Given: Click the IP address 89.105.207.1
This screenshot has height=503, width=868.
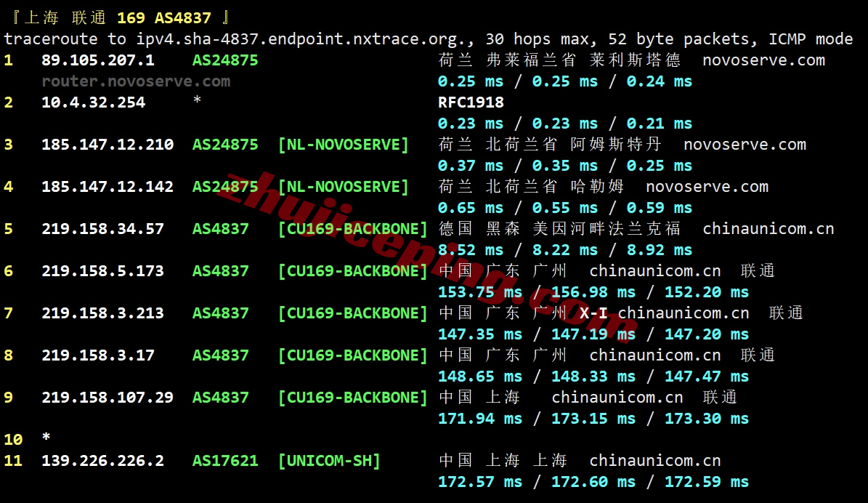Looking at the screenshot, I should click(98, 60).
